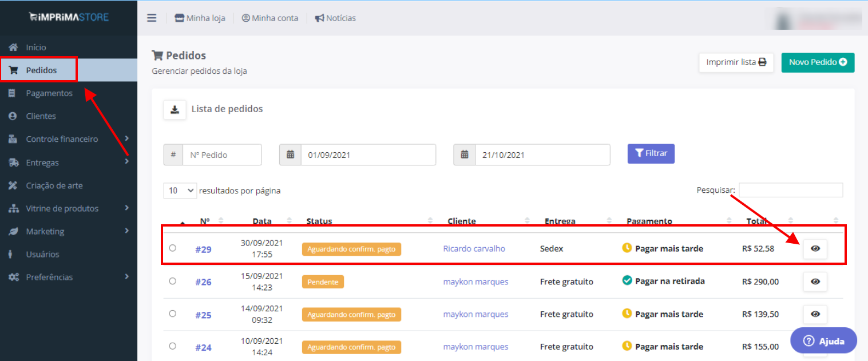Screen dimensions: 868x361
Task: Open the Ajuda help button
Action: click(x=824, y=341)
